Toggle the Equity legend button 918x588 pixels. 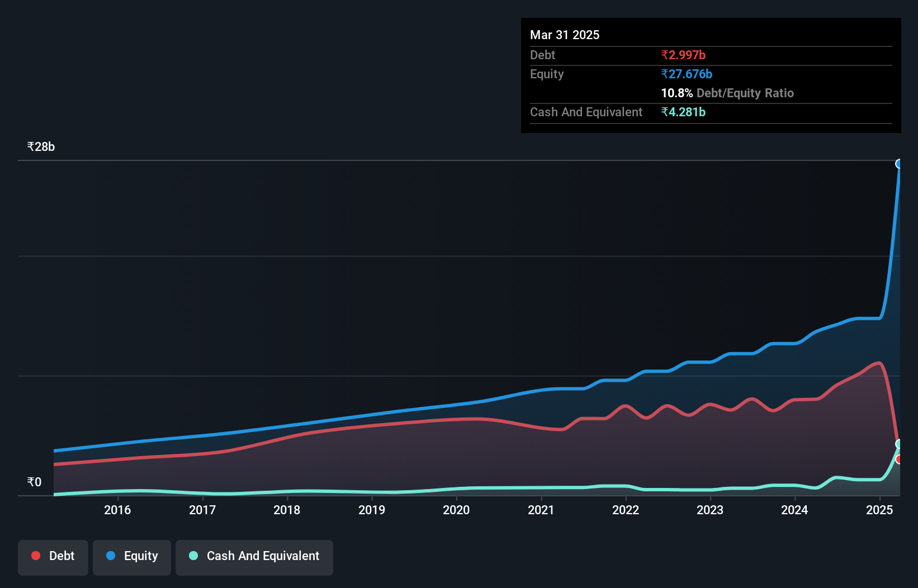(x=132, y=556)
